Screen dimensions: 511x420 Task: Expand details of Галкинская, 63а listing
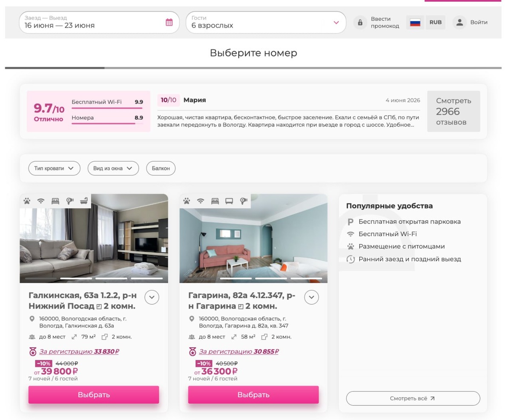[x=152, y=297]
